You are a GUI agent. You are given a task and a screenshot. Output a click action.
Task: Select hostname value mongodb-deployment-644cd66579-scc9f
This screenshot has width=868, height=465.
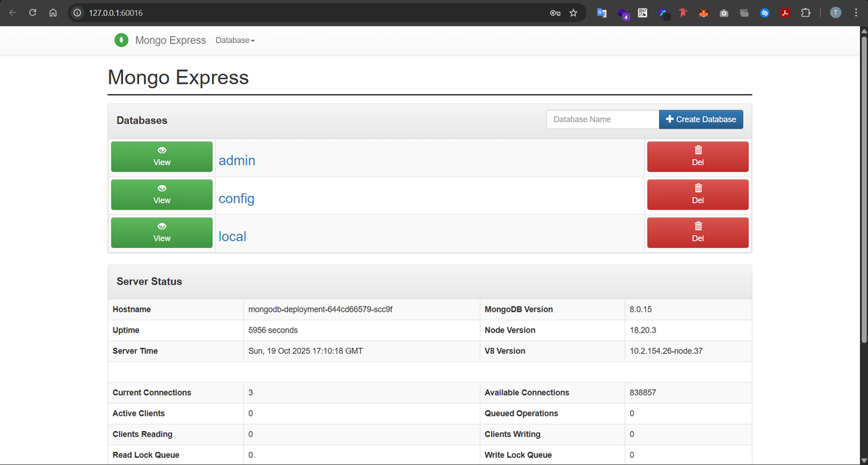point(320,309)
